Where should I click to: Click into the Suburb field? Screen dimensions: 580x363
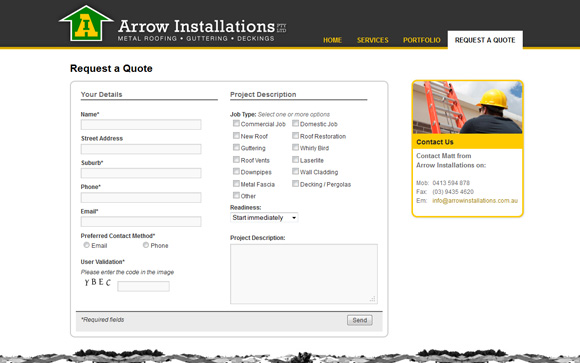click(x=141, y=173)
